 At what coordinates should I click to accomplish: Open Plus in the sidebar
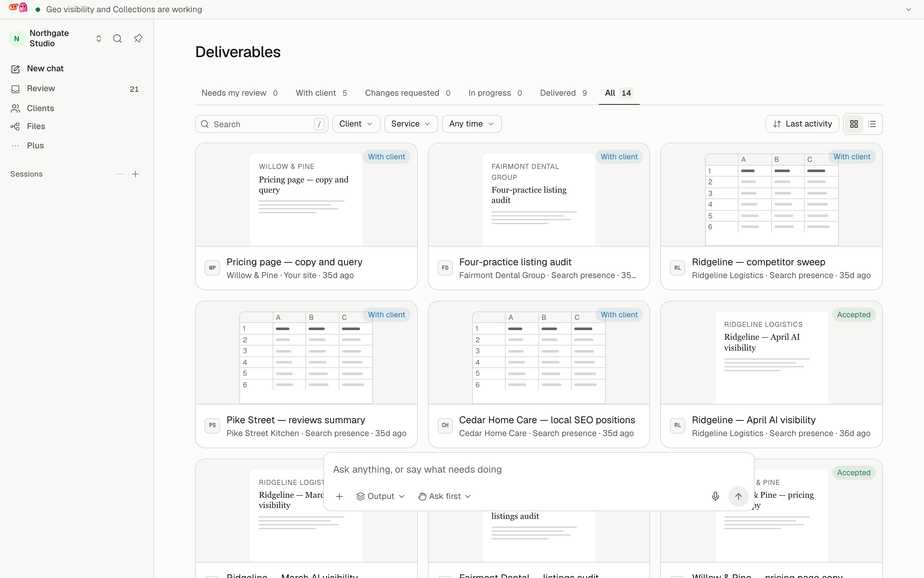[76, 146]
